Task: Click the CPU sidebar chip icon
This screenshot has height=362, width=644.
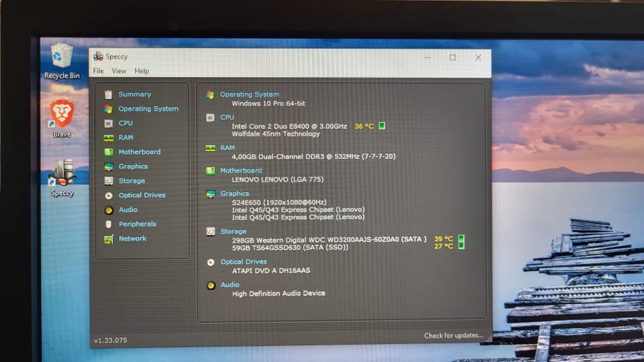Action: tap(109, 123)
